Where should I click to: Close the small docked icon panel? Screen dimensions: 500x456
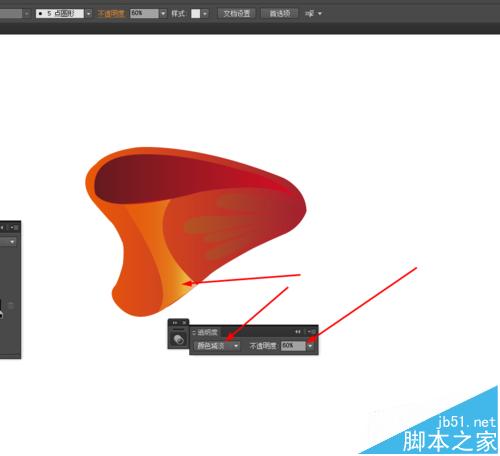[x=184, y=323]
